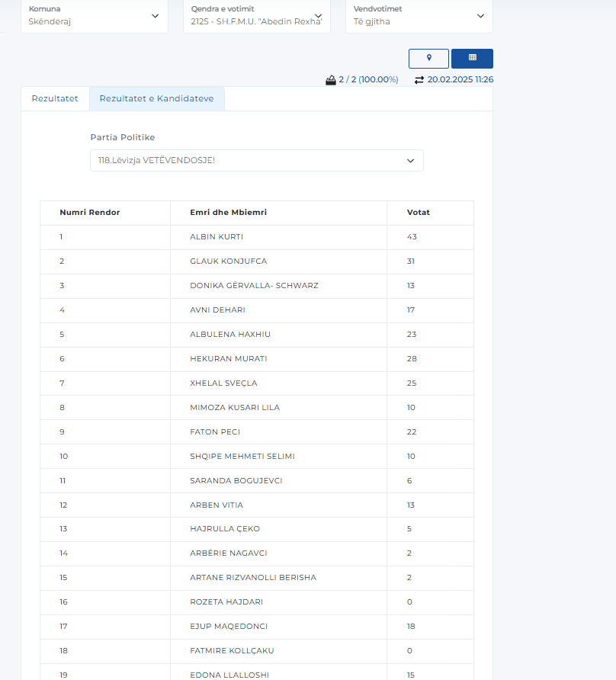The image size is (616, 680).
Task: Switch to map view using pin button
Action: tap(428, 58)
